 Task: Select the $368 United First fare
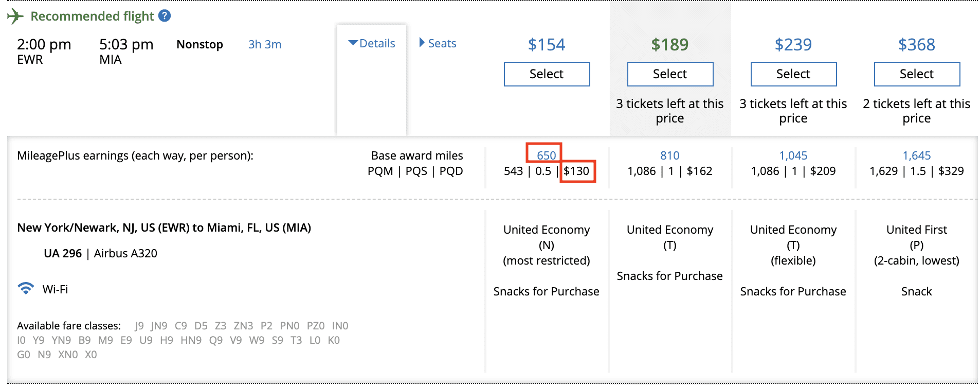click(x=916, y=74)
